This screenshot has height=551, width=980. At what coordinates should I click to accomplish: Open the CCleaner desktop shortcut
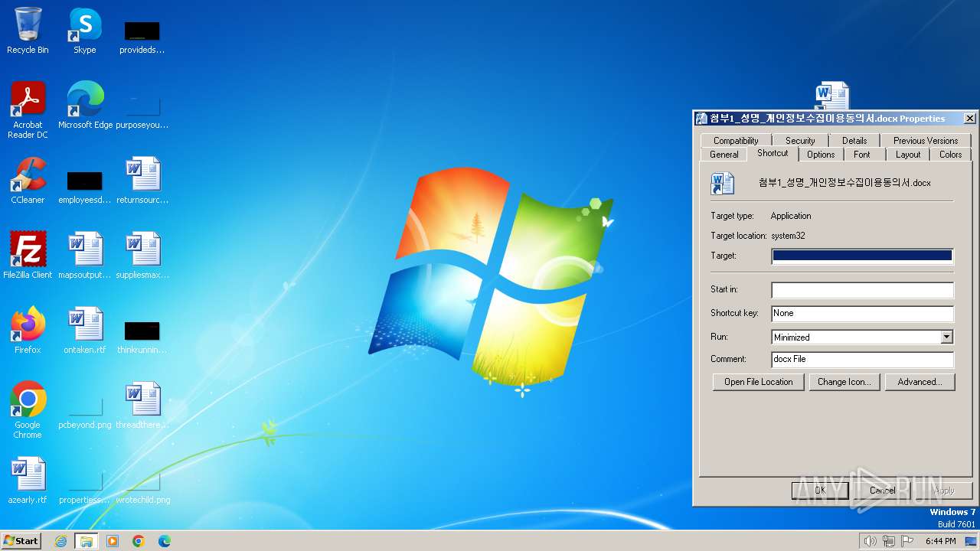point(28,181)
